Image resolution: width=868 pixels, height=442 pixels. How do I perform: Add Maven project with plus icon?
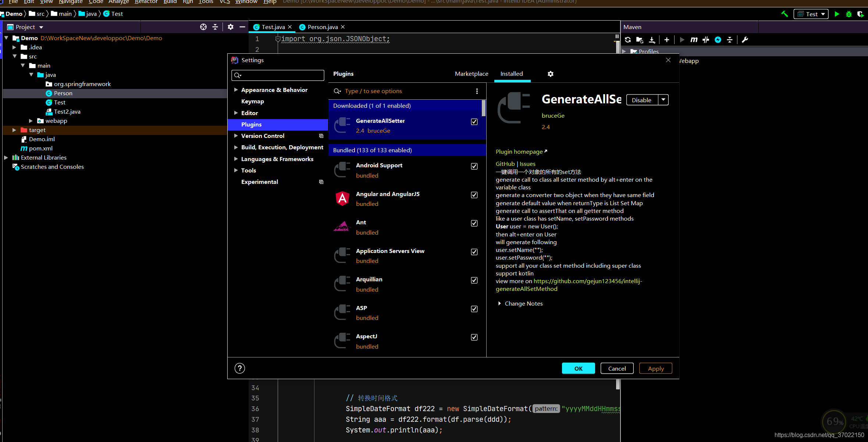[x=667, y=40]
